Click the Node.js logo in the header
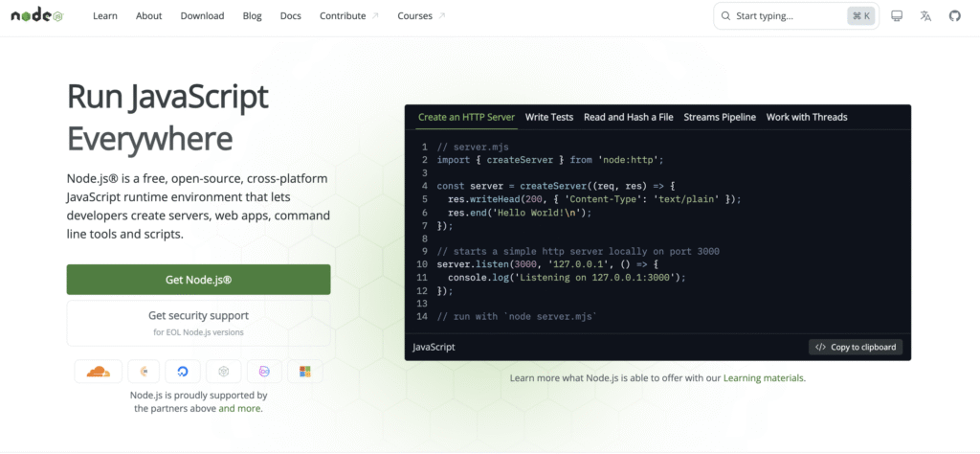Viewport: 980px width, 454px height. pyautogui.click(x=37, y=16)
